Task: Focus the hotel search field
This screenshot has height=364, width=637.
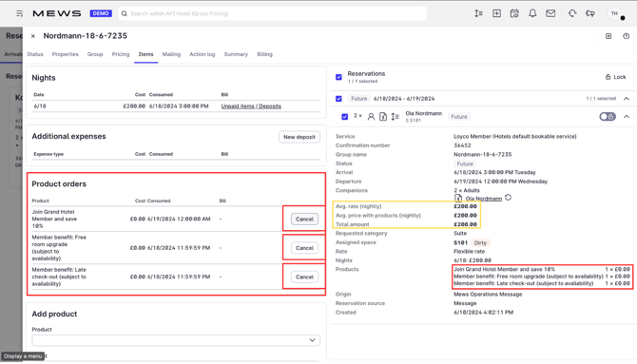Action: pyautogui.click(x=273, y=13)
